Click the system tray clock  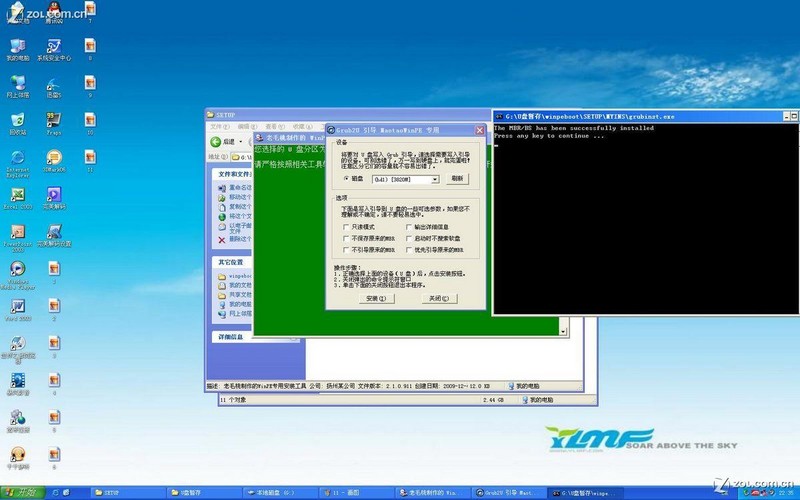click(786, 493)
